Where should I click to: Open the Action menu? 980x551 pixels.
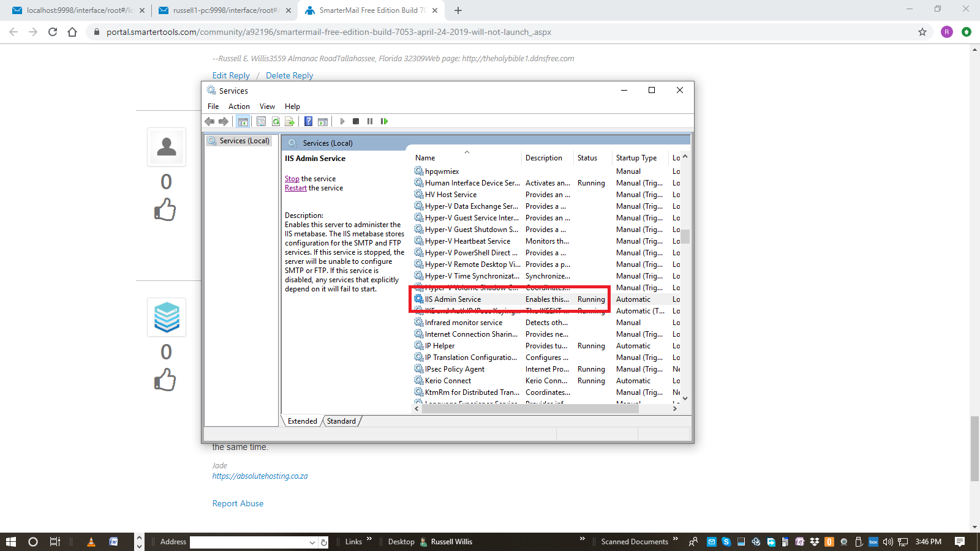[239, 107]
